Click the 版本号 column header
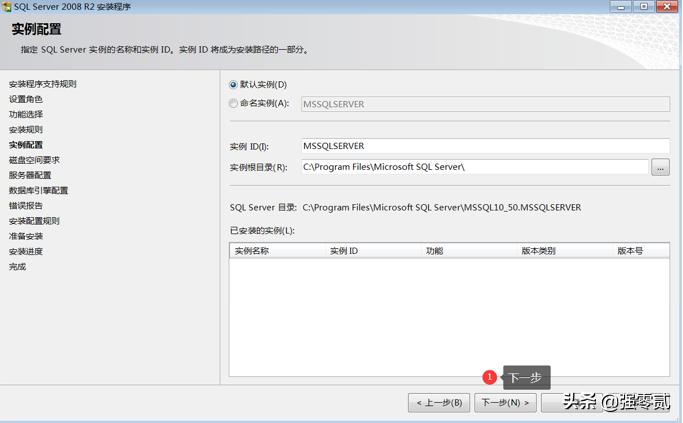 tap(630, 251)
